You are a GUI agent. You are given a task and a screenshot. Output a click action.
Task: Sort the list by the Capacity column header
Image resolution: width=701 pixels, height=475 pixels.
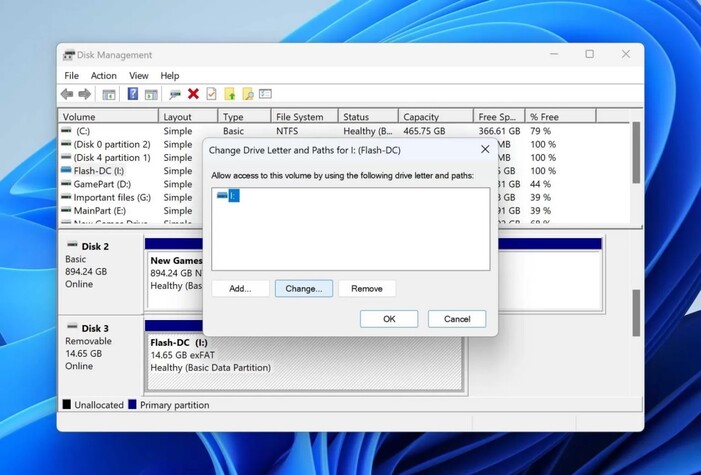[433, 117]
